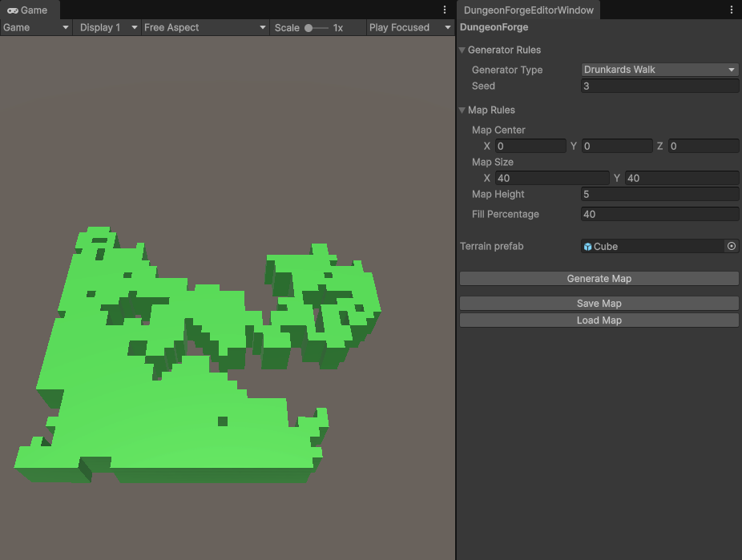Click the gamepad icon on Game tab
The image size is (742, 560).
click(13, 10)
